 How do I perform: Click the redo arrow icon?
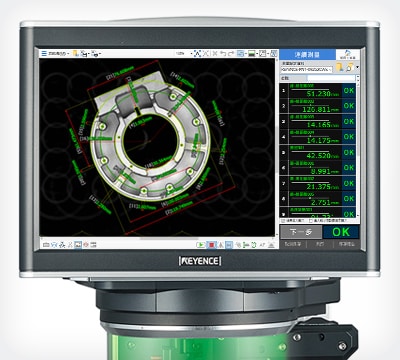point(231,53)
